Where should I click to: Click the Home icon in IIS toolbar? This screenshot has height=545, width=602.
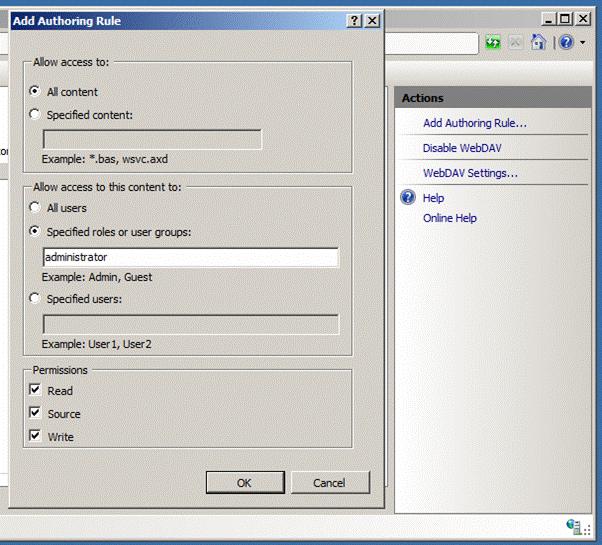(x=538, y=42)
